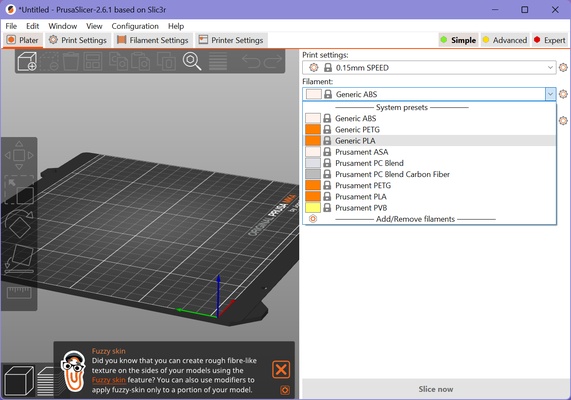Click the variable layer height icon
The image size is (571, 400).
pos(218,61)
